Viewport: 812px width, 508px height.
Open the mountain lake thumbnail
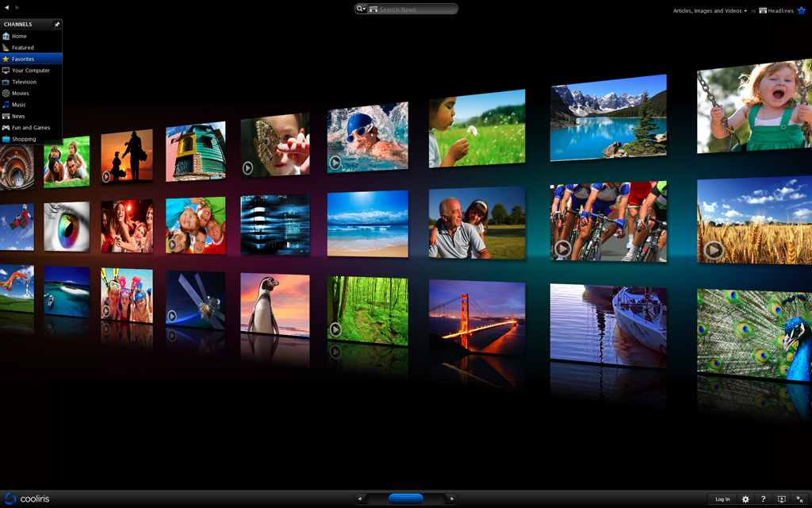click(608, 117)
